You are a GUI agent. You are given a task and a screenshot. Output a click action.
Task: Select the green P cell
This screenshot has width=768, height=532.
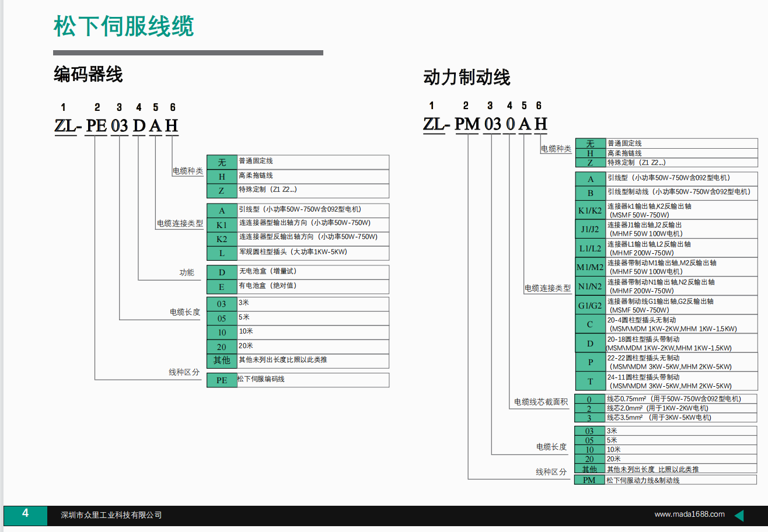(x=591, y=362)
